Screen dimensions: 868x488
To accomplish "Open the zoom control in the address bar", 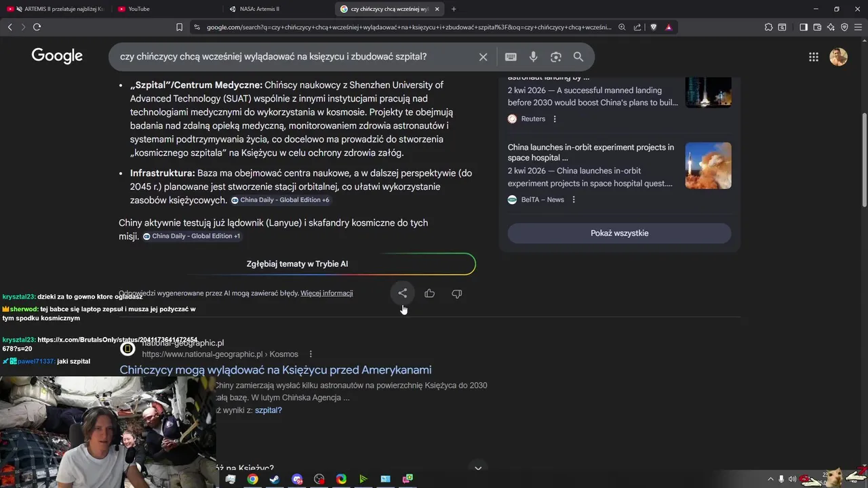I will (x=622, y=27).
